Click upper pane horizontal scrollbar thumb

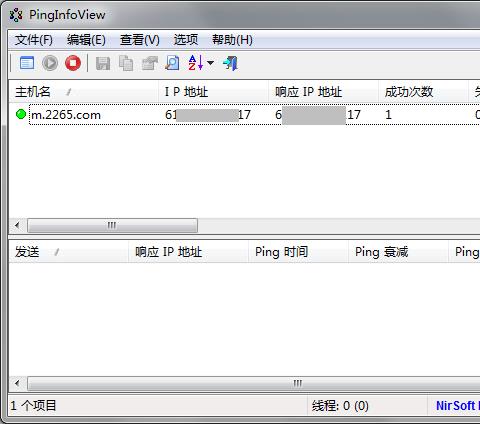point(112,225)
